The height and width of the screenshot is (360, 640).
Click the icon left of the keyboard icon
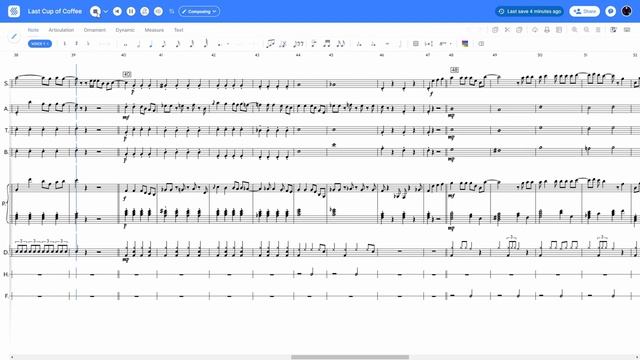(x=613, y=30)
